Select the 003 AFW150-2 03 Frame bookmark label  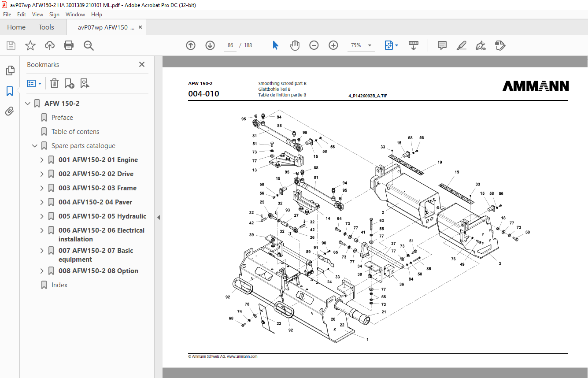[97, 188]
